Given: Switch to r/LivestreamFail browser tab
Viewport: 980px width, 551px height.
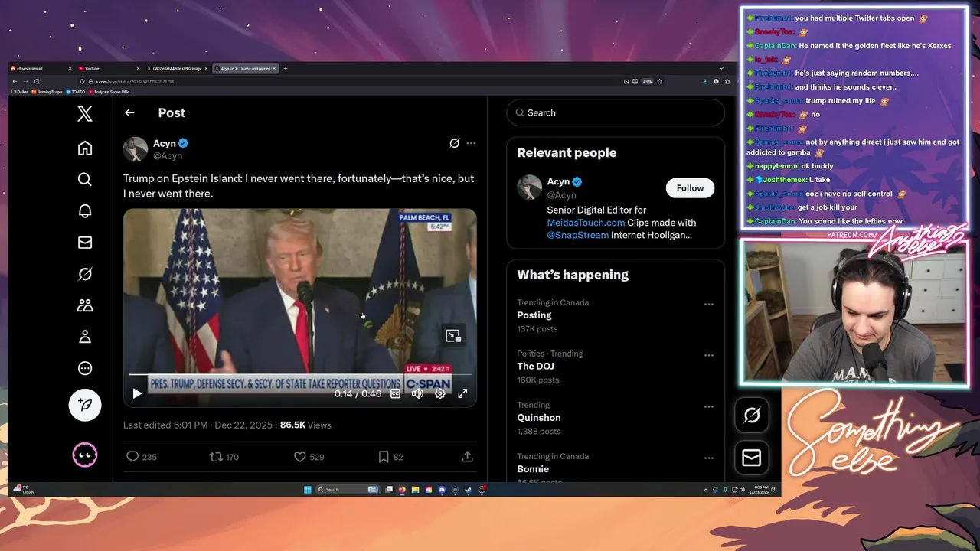Looking at the screenshot, I should (x=41, y=68).
